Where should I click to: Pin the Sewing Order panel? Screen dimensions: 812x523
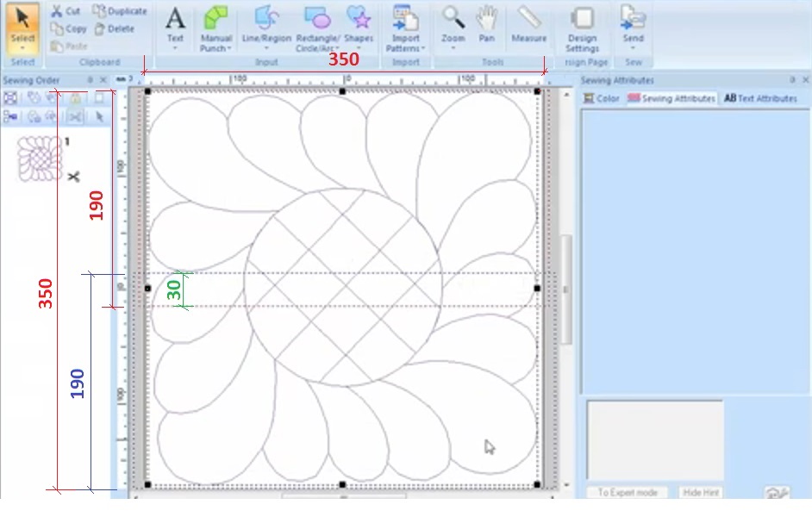91,80
